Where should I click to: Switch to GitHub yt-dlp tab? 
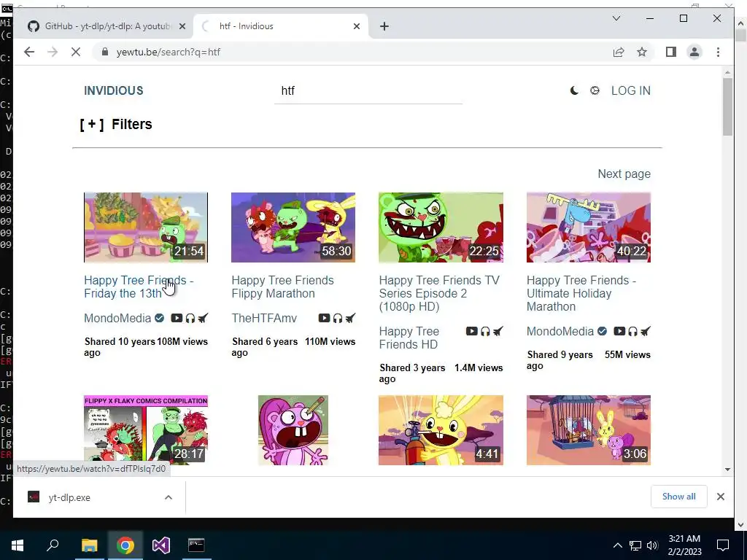[107, 26]
